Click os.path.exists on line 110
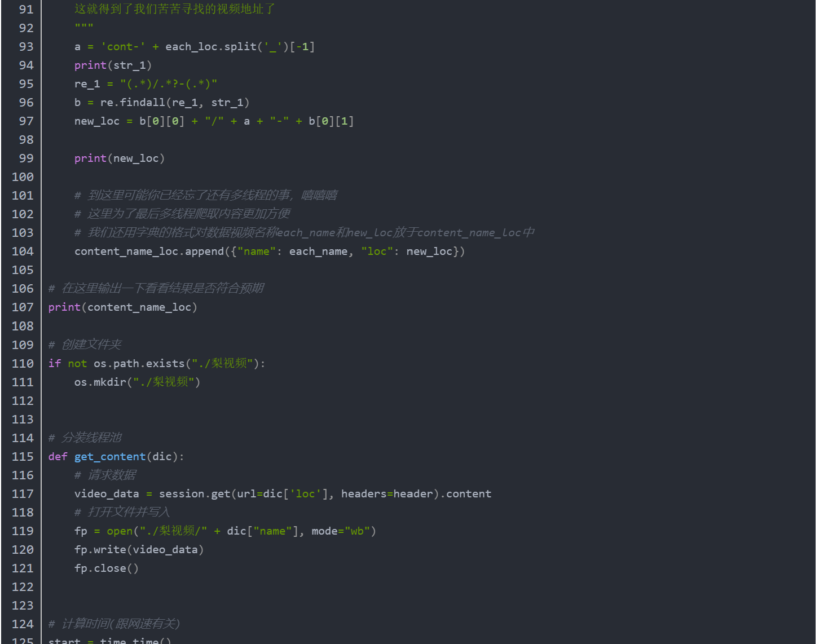 [139, 364]
